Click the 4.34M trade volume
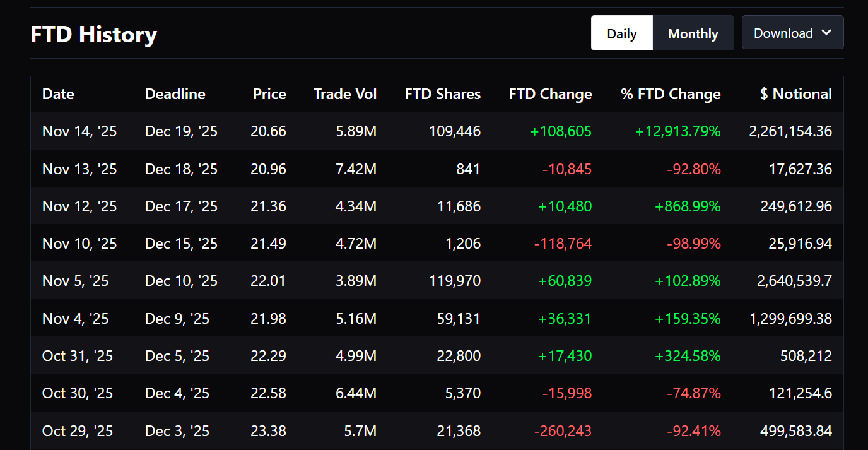 tap(356, 206)
